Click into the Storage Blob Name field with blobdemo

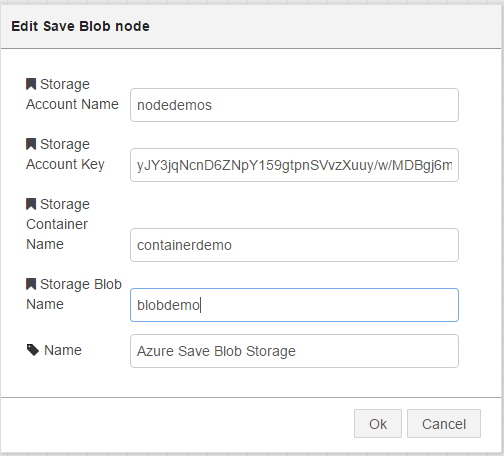(294, 305)
